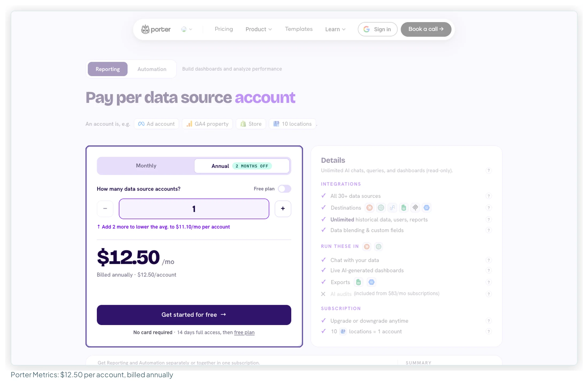
Task: Open help icon for Live AI-generated dashboards
Action: [x=489, y=270]
